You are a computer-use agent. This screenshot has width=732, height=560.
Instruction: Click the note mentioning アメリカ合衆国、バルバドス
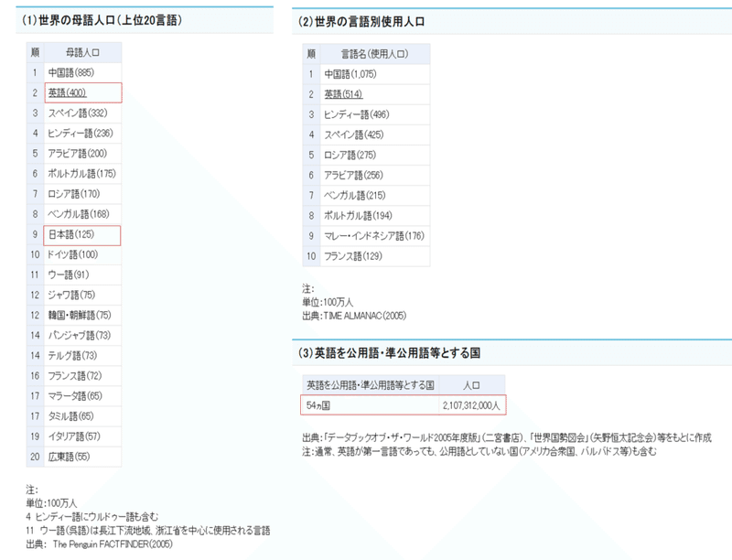[479, 451]
